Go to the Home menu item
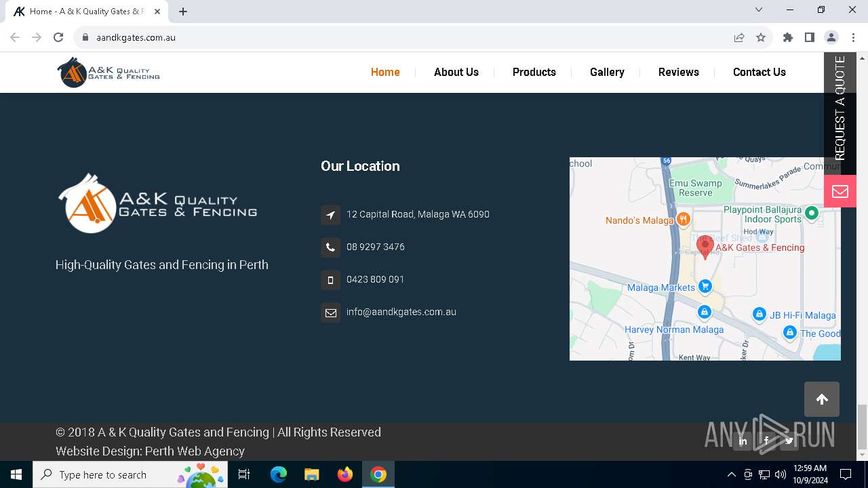868x488 pixels. point(385,72)
